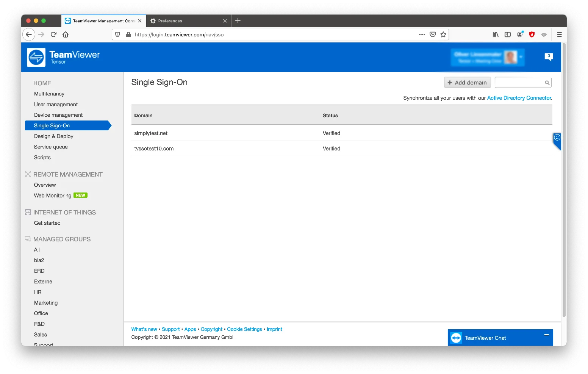Image resolution: width=588 pixels, height=374 pixels.
Task: Select the Marketing group
Action: point(46,303)
